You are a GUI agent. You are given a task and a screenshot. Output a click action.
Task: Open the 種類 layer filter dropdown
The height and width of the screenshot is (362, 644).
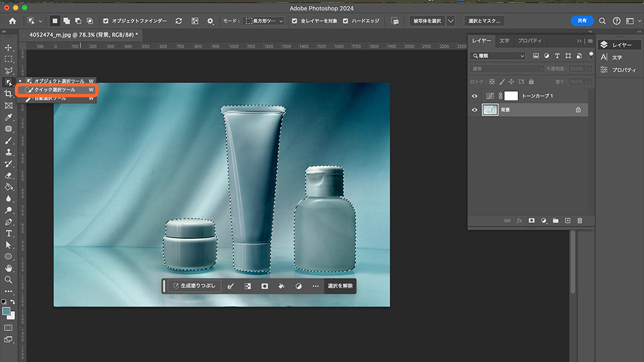[498, 55]
